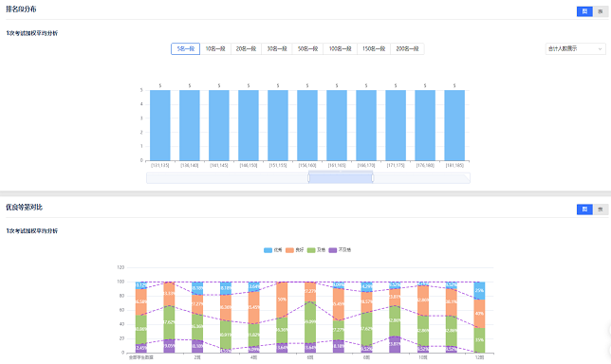Switch 优良等第对比 section to table view
The width and height of the screenshot is (611, 364).
pyautogui.click(x=601, y=209)
